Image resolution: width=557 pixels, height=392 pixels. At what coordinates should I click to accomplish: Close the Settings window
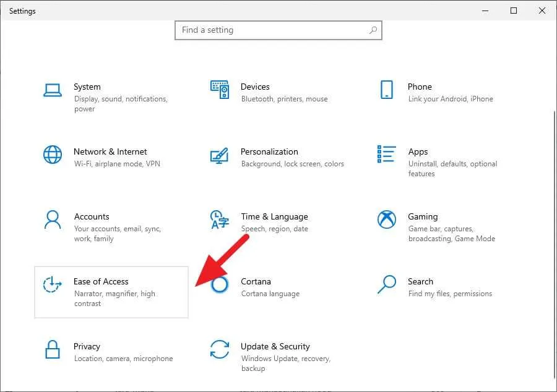pos(542,11)
